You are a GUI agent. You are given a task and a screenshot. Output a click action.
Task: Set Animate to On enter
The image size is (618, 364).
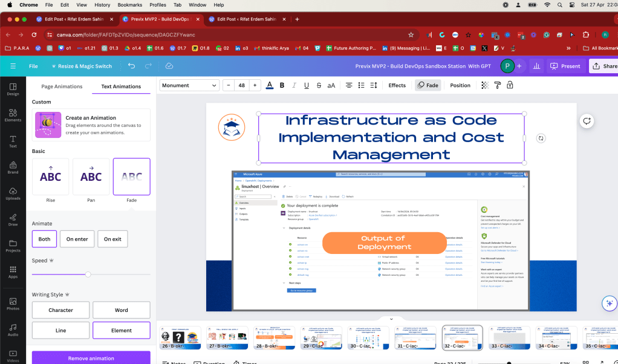(x=77, y=239)
